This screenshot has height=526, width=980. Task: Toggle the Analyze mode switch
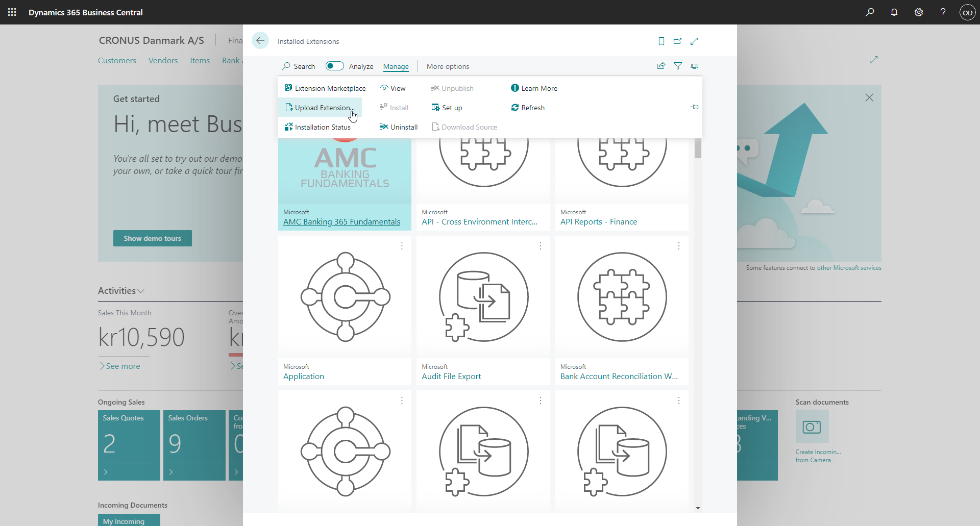coord(335,66)
